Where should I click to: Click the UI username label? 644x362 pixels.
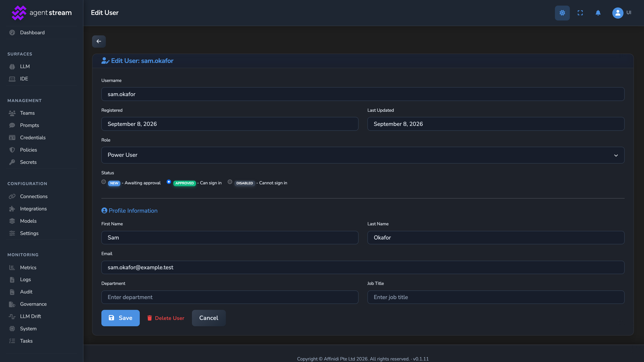pyautogui.click(x=629, y=12)
